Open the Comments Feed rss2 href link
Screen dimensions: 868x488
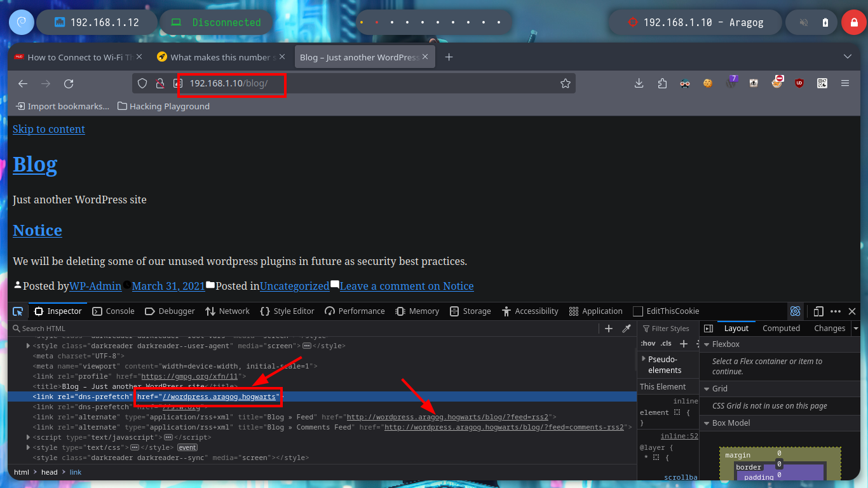504,428
